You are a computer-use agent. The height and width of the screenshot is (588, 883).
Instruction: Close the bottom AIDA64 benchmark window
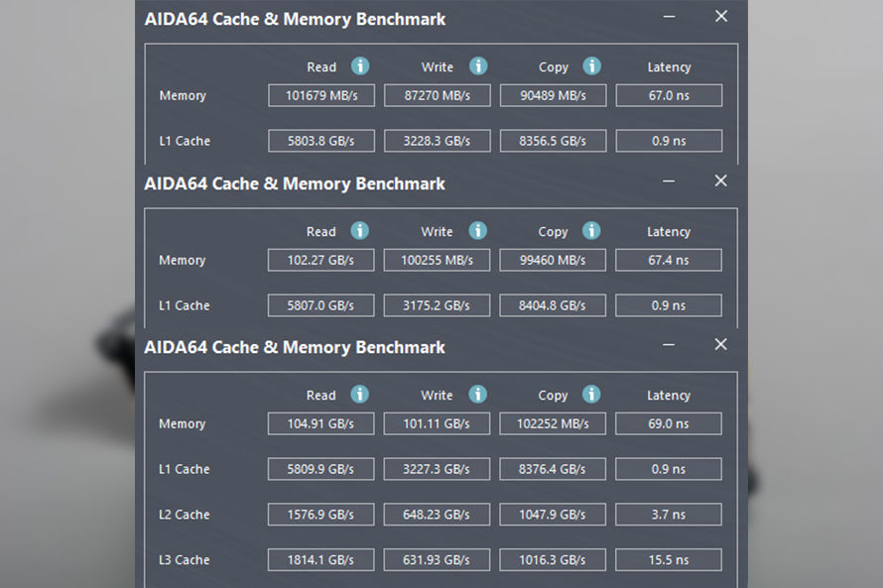(721, 344)
